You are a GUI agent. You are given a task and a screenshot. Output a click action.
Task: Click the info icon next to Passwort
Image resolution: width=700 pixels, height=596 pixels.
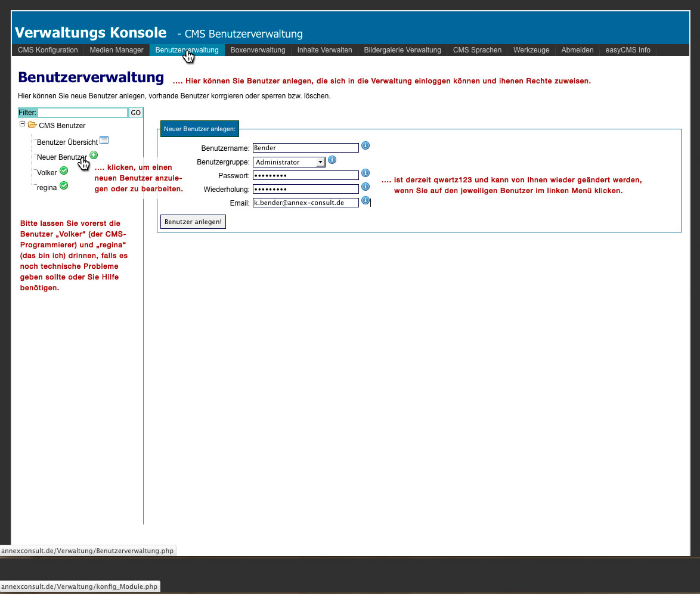pyautogui.click(x=366, y=173)
